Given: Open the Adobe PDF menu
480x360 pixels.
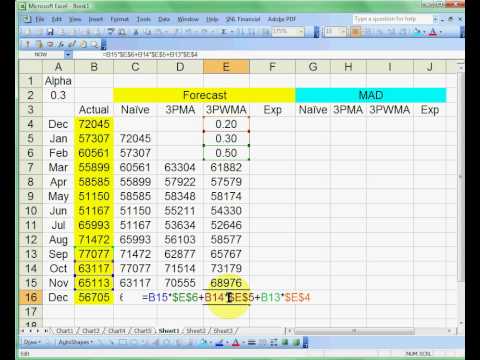Looking at the screenshot, I should [282, 19].
